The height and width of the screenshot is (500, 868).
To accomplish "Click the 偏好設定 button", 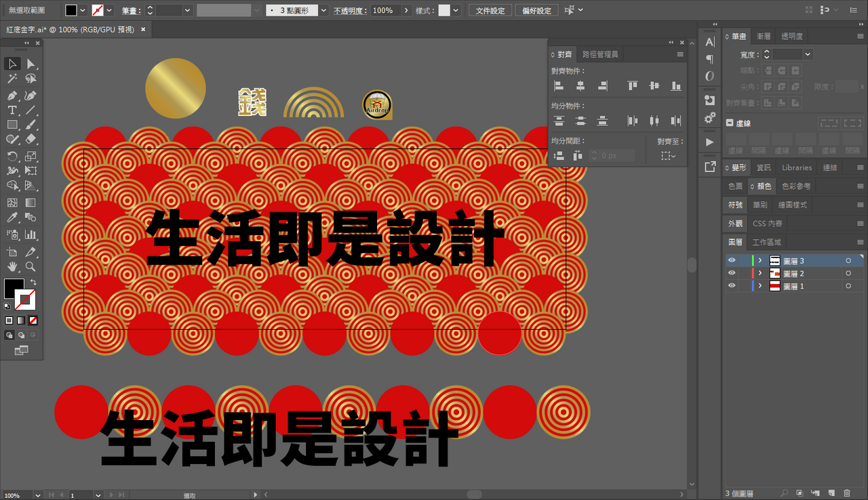I will pyautogui.click(x=536, y=11).
